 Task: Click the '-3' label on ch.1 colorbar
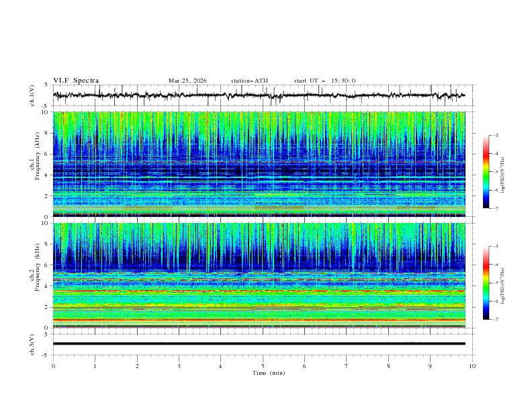(x=496, y=135)
